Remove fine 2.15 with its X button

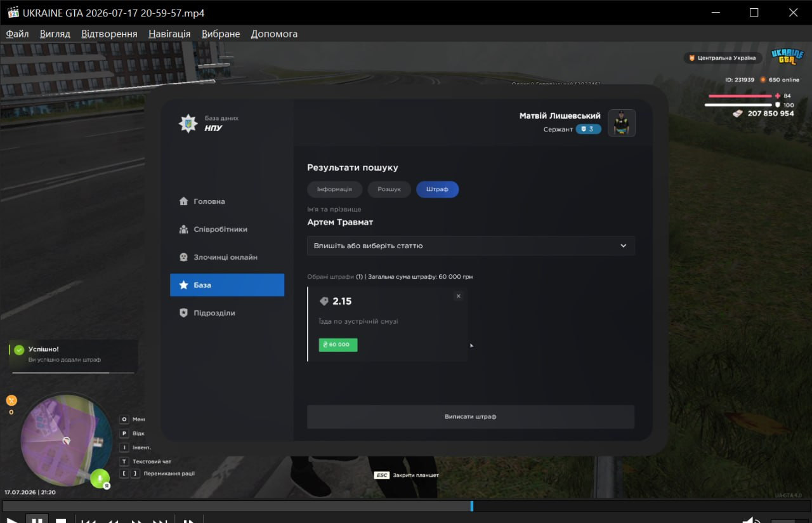459,296
